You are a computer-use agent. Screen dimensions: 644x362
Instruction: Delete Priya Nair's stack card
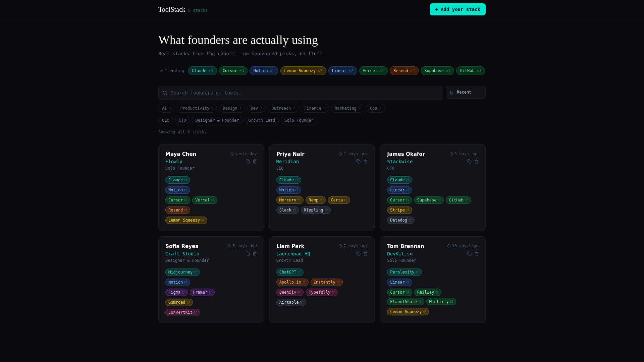pos(365,162)
